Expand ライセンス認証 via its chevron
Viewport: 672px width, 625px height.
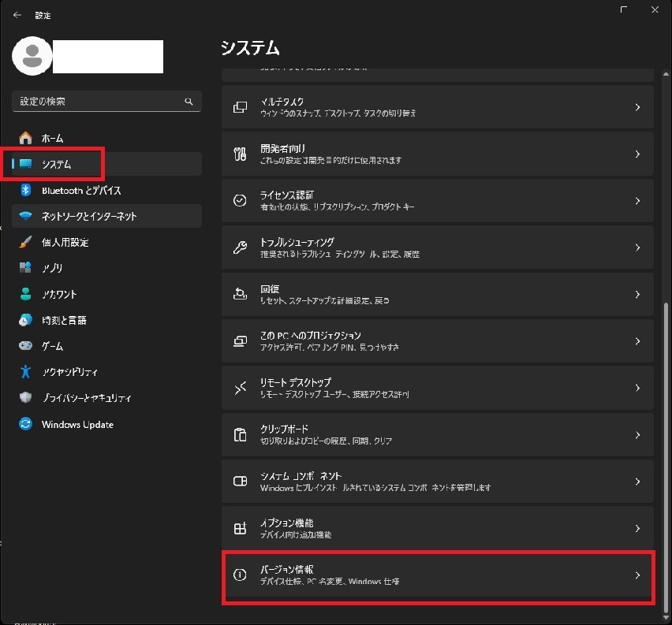[x=638, y=200]
